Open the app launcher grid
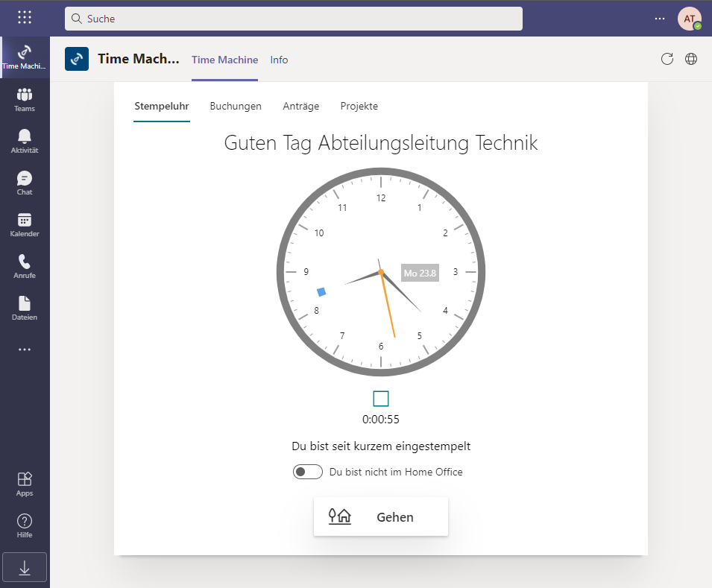The height and width of the screenshot is (588, 712). click(25, 18)
